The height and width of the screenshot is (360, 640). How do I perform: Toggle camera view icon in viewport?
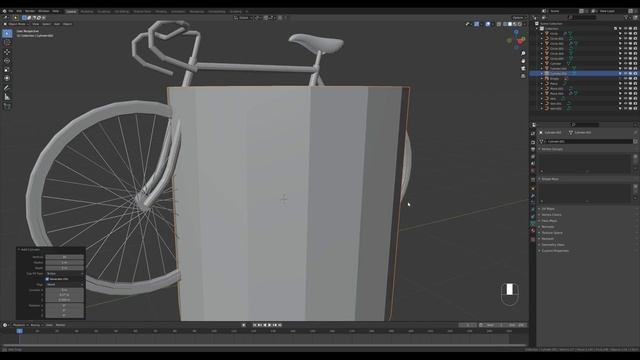[523, 68]
